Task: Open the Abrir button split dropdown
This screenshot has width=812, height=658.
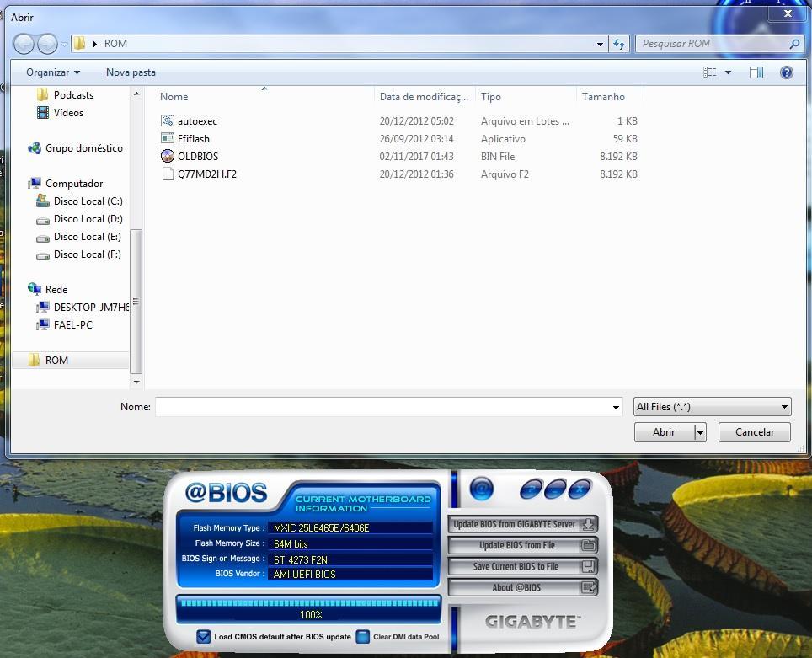Action: point(700,432)
